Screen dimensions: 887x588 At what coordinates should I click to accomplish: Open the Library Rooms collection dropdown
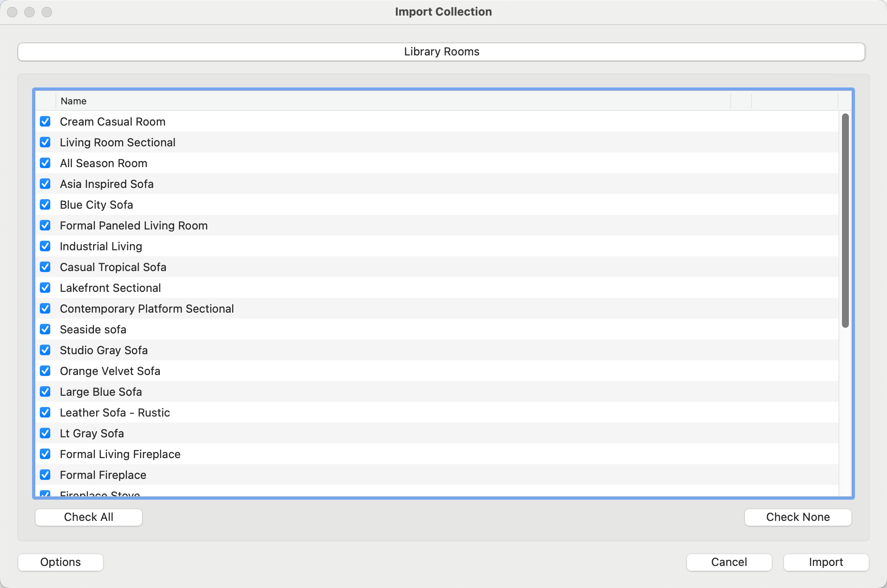441,52
